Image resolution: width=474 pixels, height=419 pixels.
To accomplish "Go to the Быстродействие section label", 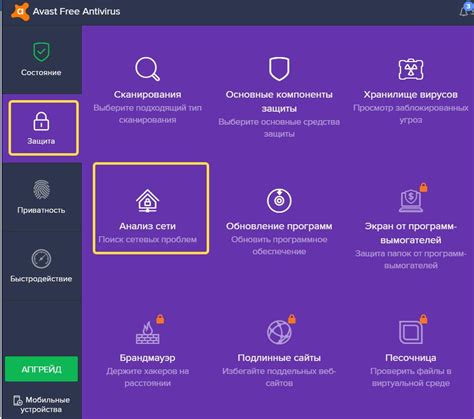I will [x=41, y=279].
